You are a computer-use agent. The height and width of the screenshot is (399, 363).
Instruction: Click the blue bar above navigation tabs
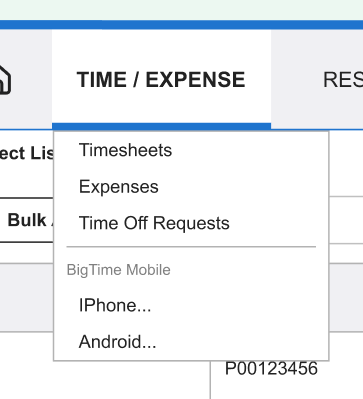pyautogui.click(x=181, y=25)
